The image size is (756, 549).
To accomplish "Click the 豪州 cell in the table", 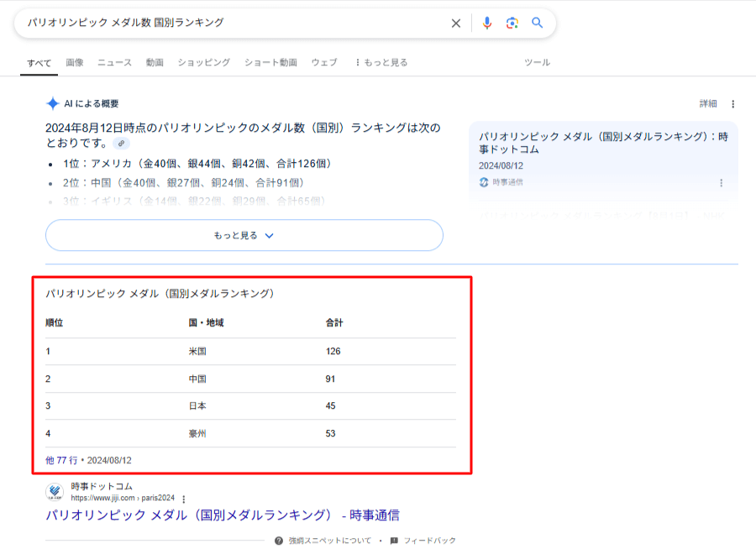I will click(197, 433).
